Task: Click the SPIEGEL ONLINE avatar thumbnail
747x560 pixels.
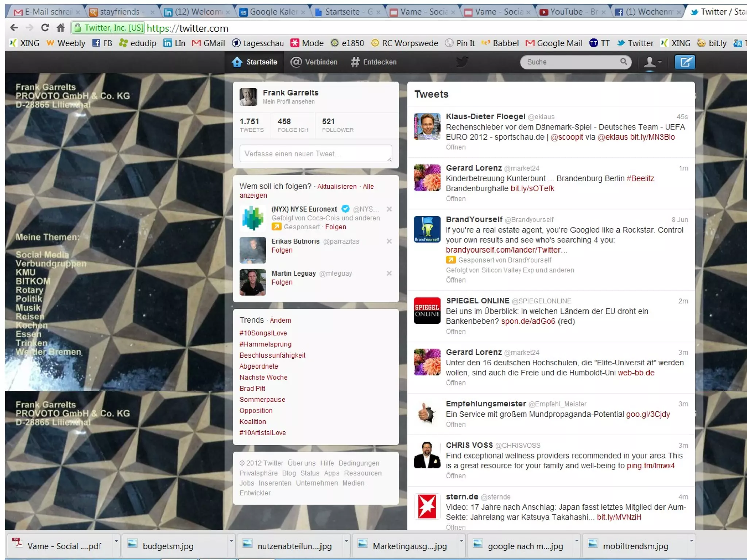Action: coord(427,311)
